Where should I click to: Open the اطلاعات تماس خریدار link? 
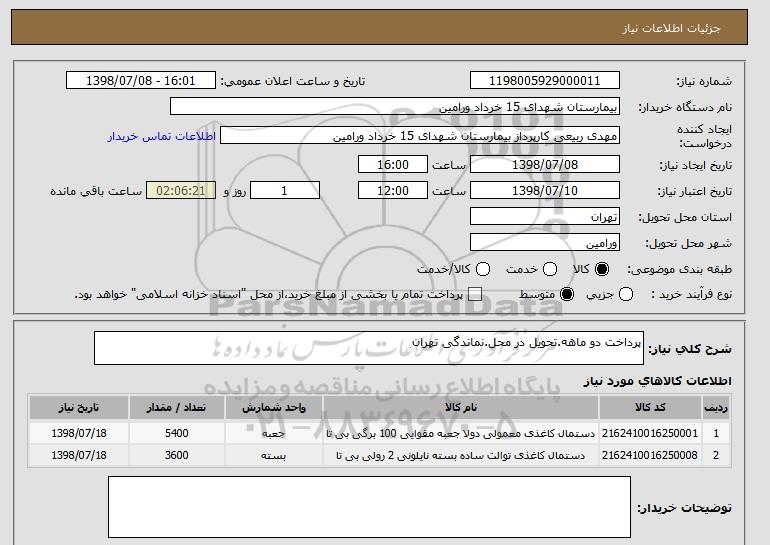pyautogui.click(x=162, y=136)
